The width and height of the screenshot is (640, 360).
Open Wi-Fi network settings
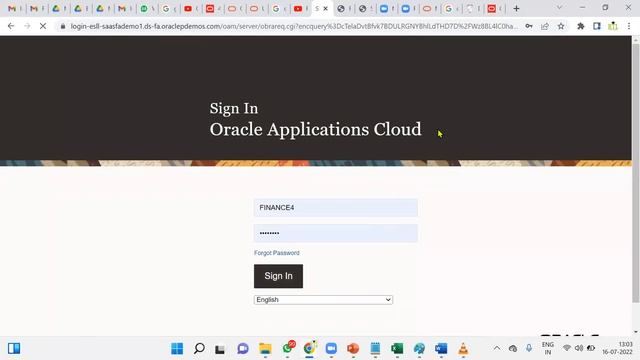point(567,348)
